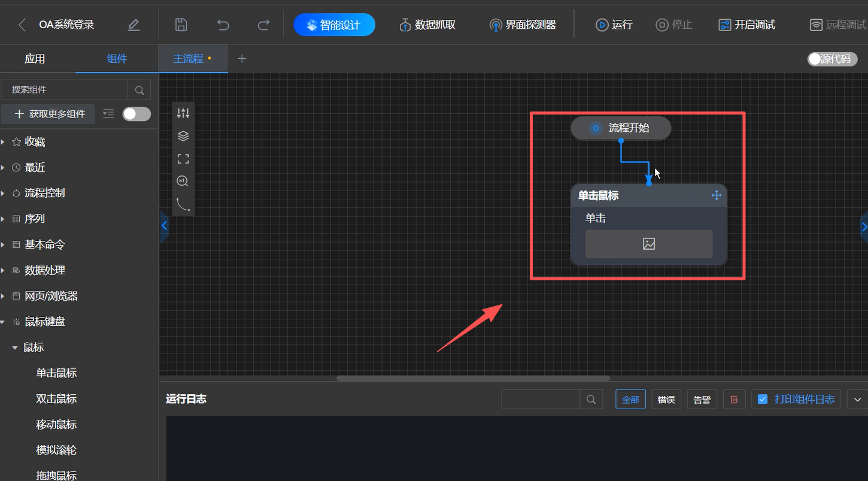
Task: Click the undo arrow icon
Action: coord(223,25)
